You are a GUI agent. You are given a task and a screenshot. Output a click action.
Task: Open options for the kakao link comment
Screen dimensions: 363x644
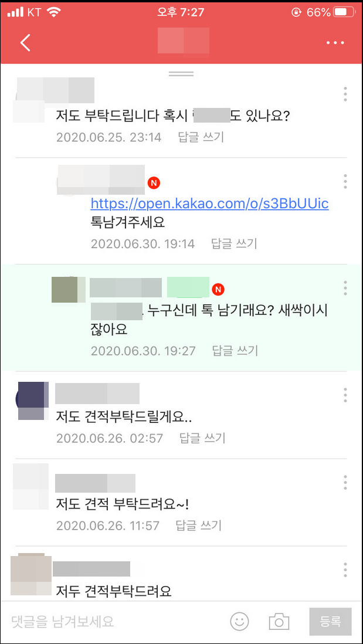[345, 182]
